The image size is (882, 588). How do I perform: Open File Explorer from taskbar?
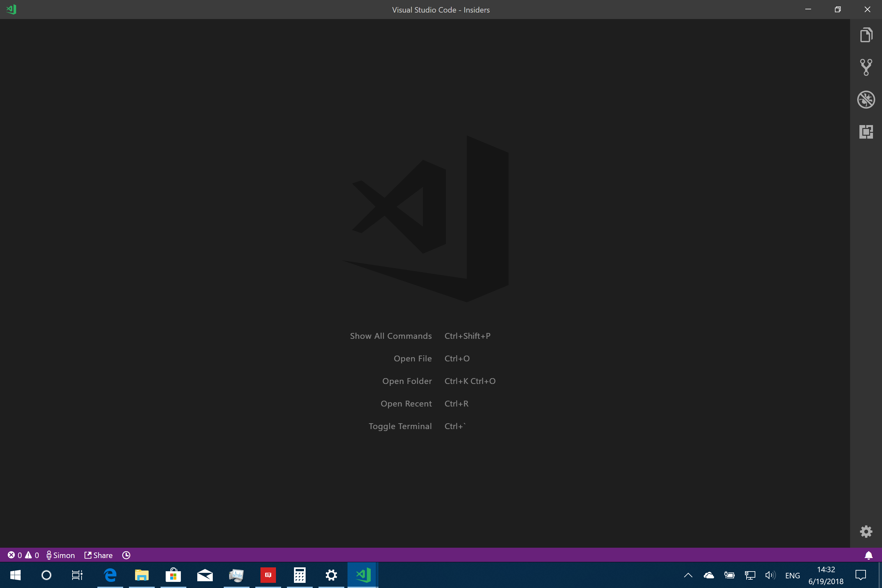[x=142, y=575]
